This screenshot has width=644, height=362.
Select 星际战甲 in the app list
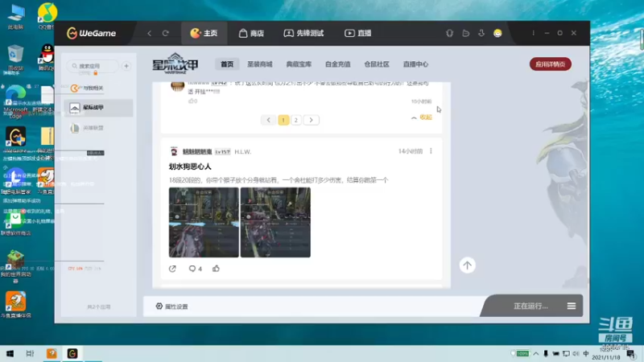click(98, 108)
